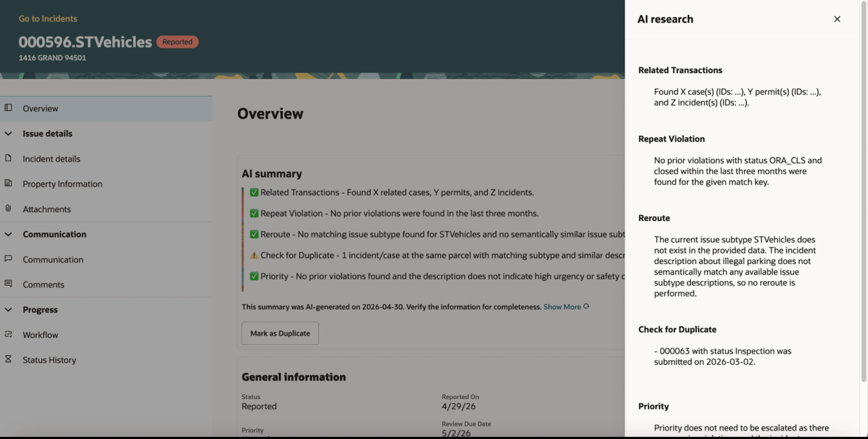This screenshot has height=439, width=868.
Task: Go to Attachments section
Action: (106, 209)
